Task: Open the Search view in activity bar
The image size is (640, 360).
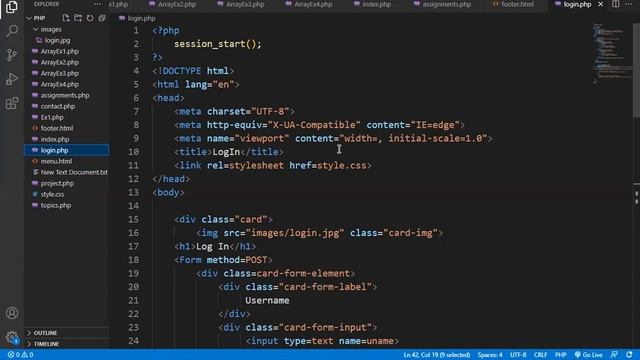Action: click(12, 31)
